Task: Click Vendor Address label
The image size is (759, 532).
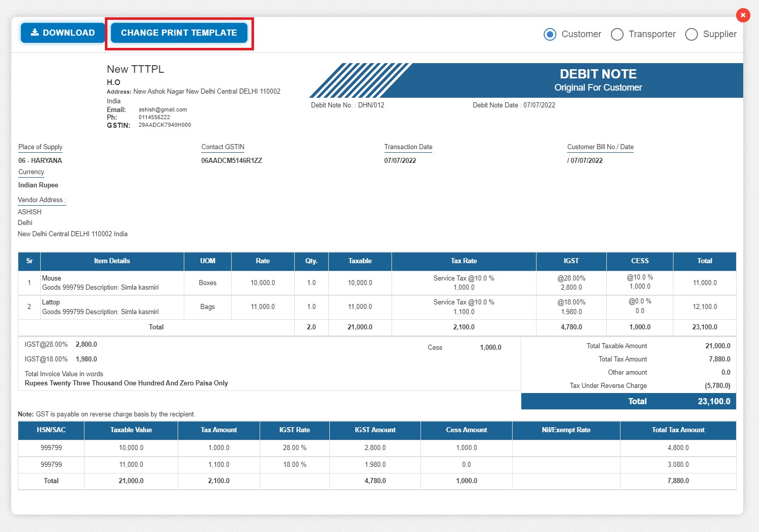Action: tap(42, 200)
